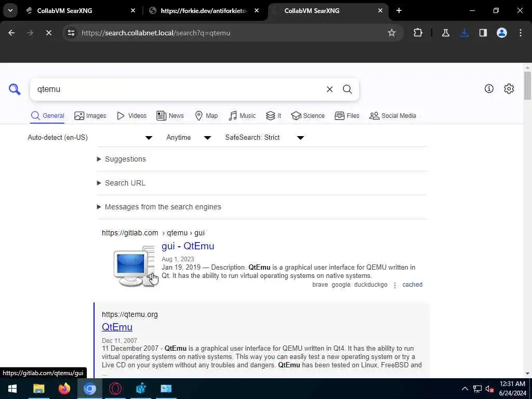Open search preferences gear icon
This screenshot has height=399, width=532.
[509, 88]
